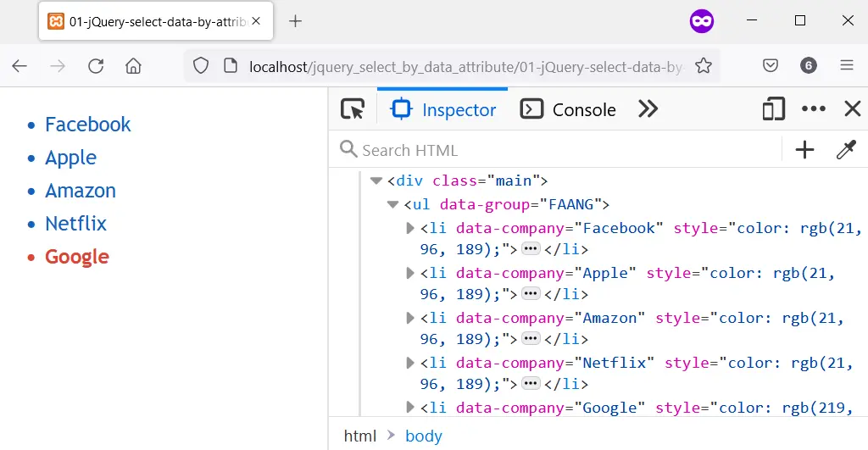Go to the home page icon
Screen dimensions: 868x450
tap(133, 66)
